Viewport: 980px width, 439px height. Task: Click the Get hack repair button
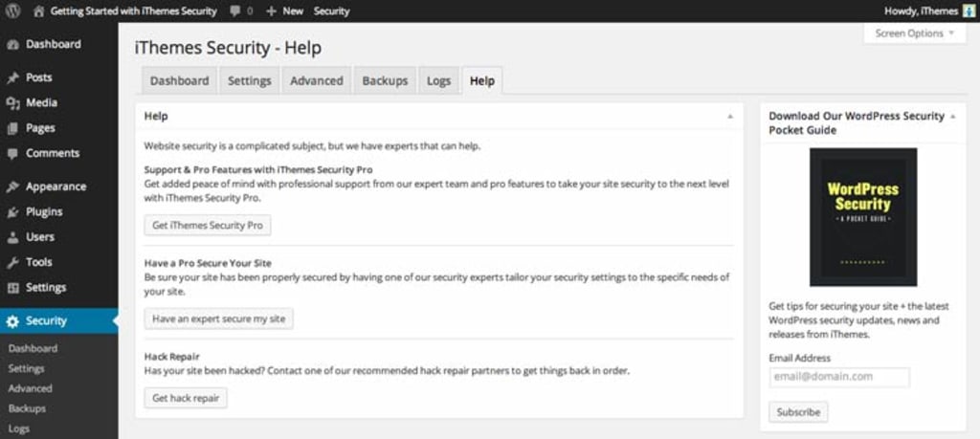coord(186,398)
